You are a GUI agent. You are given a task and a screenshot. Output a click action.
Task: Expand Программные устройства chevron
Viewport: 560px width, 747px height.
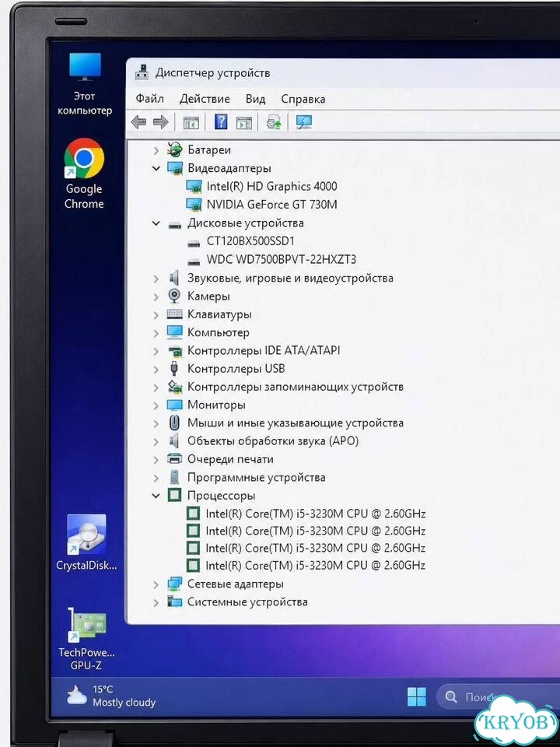pyautogui.click(x=156, y=478)
